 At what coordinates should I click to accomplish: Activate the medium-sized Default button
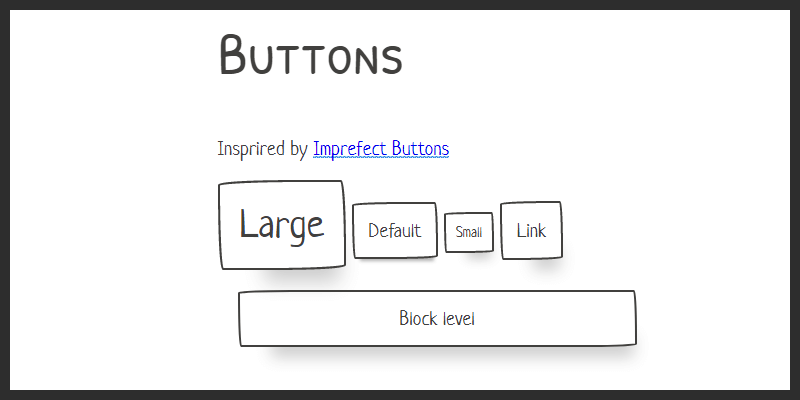[x=394, y=231]
